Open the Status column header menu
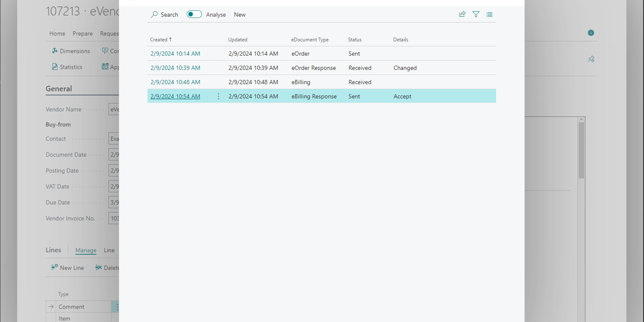644x322 pixels. [355, 40]
